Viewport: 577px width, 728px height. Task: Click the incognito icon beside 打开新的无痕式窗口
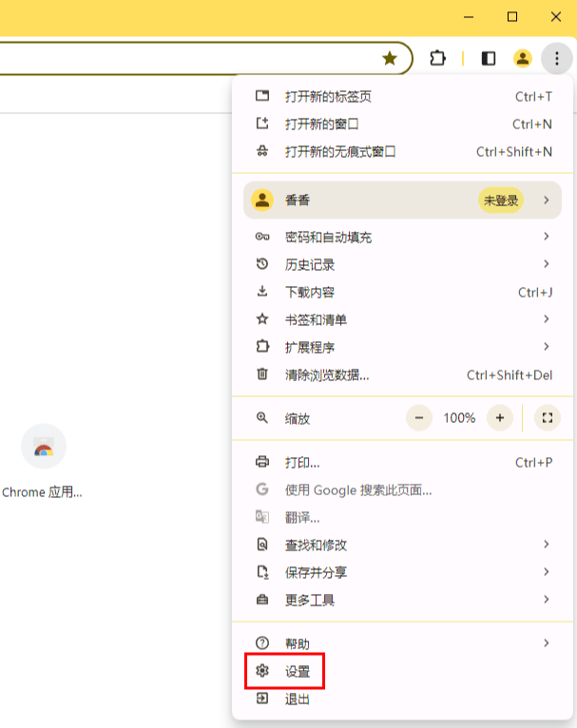(x=262, y=151)
